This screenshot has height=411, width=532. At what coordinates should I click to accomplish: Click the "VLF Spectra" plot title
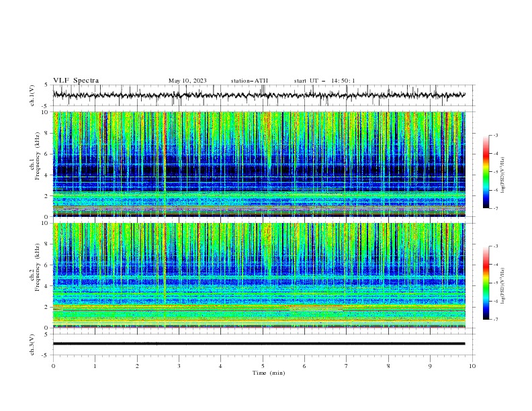(x=76, y=81)
